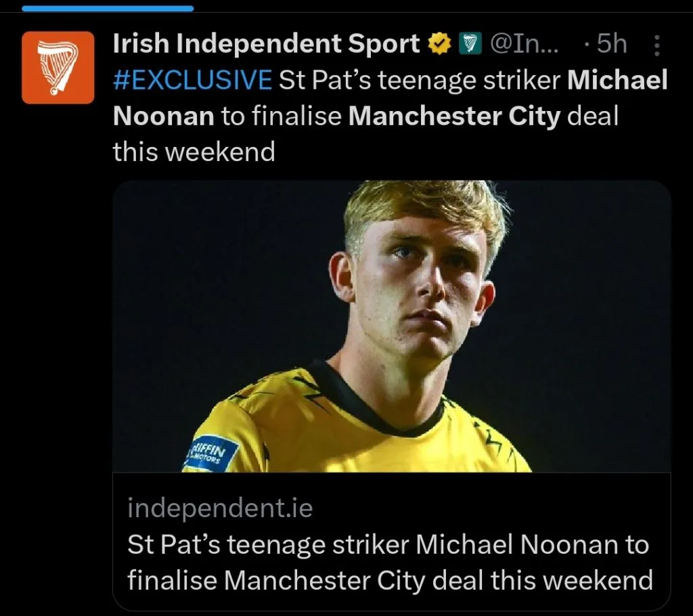693x616 pixels.
Task: Click the Irish Independent Sport account name
Action: [x=266, y=45]
